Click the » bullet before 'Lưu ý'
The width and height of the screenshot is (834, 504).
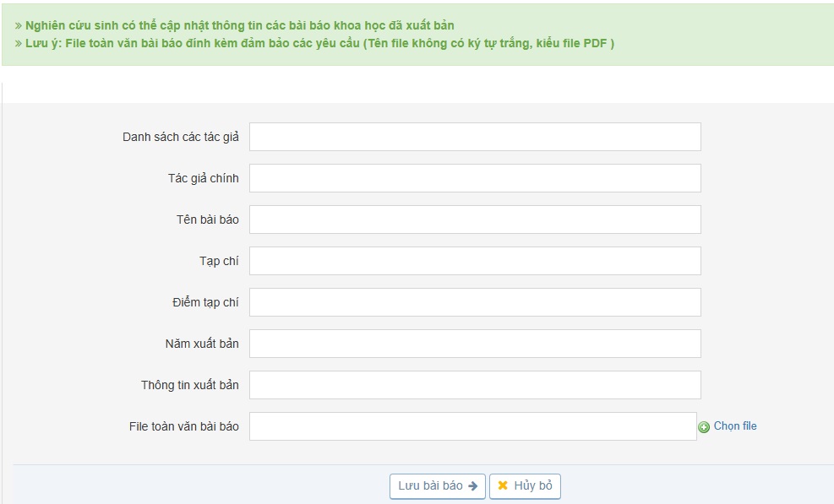coord(18,43)
